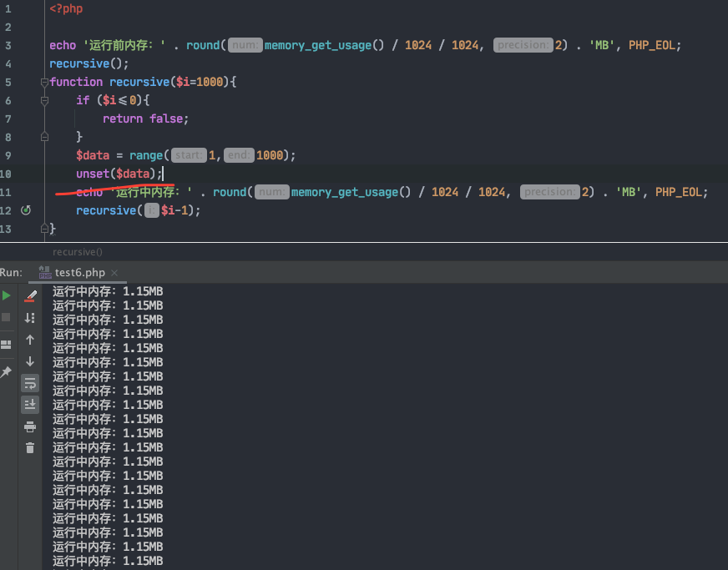Viewport: 728px width, 570px height.
Task: Click the recursive(); call on line 4
Action: [x=89, y=63]
